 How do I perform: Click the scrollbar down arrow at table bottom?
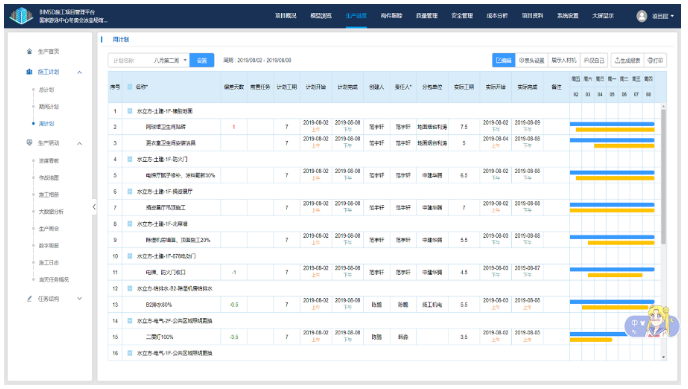click(663, 357)
